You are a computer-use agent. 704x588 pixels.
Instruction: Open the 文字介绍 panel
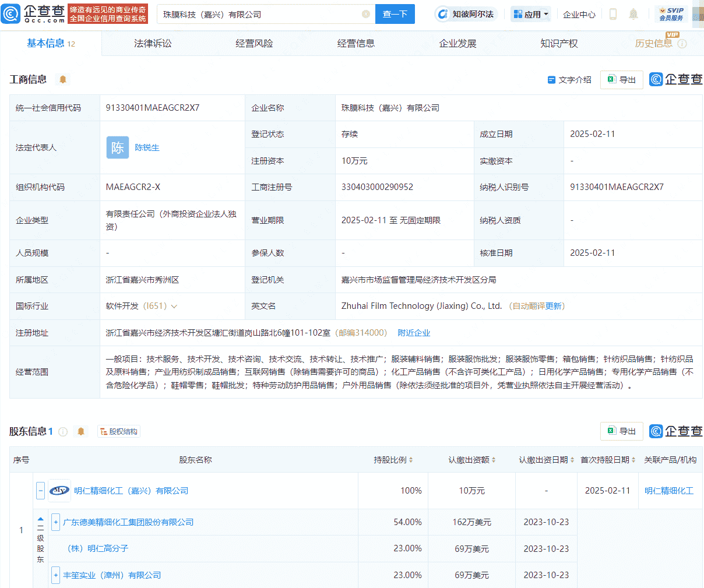(x=569, y=80)
